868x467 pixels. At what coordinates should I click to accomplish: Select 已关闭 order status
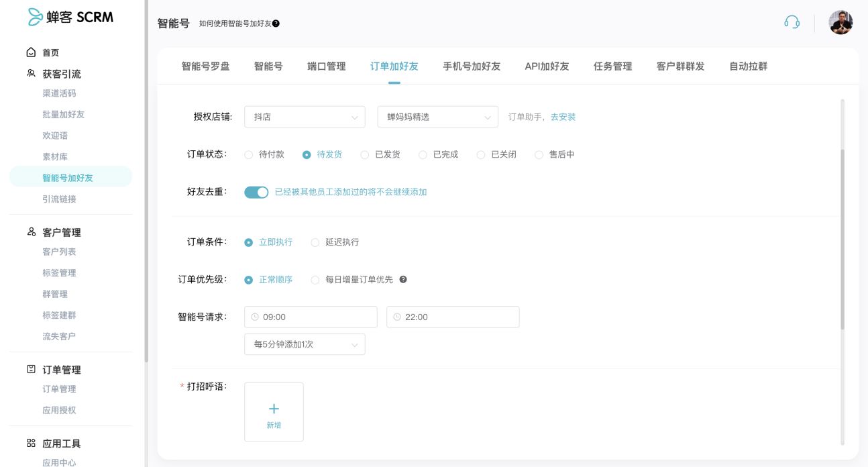(x=496, y=154)
